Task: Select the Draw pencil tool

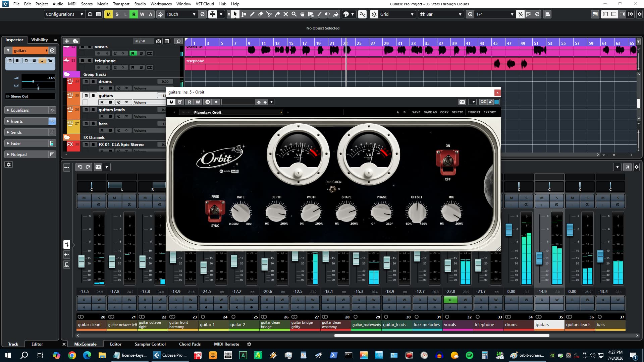Action: (x=252, y=14)
